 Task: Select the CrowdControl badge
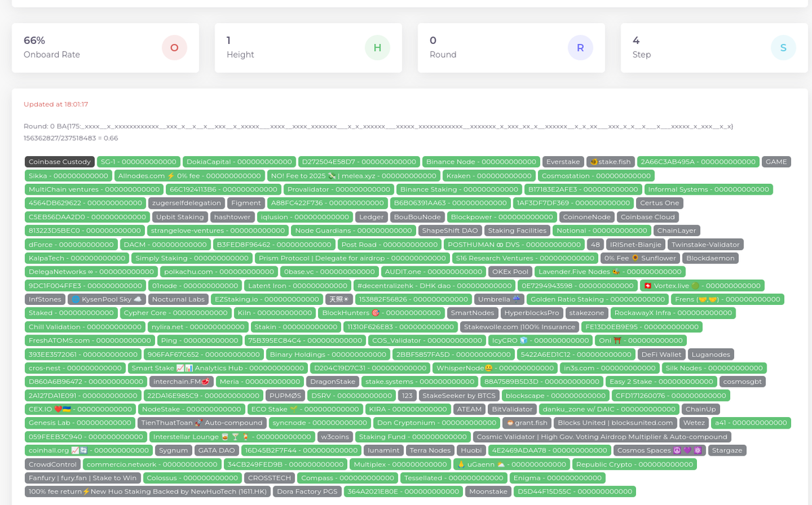pos(53,464)
